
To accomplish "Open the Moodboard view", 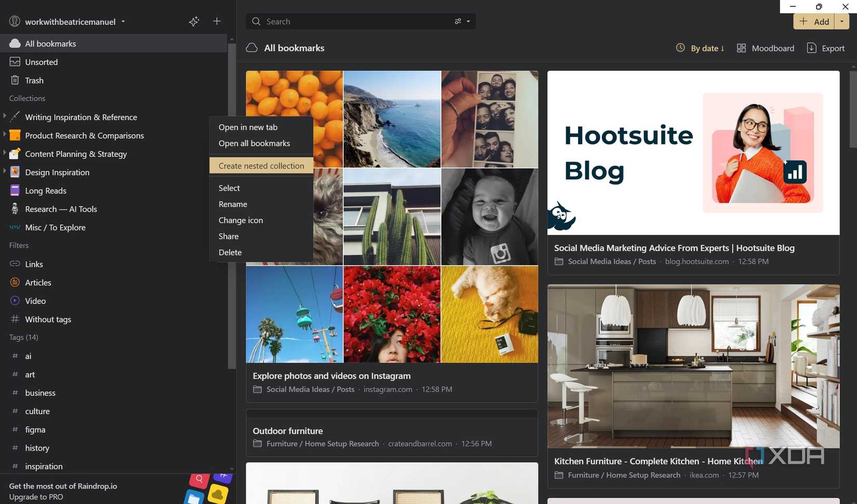I will [766, 48].
